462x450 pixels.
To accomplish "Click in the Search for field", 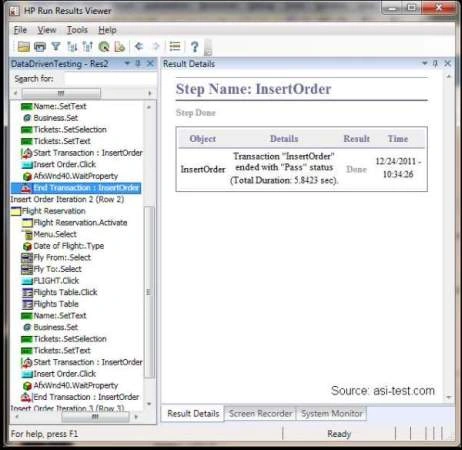I will [110, 79].
